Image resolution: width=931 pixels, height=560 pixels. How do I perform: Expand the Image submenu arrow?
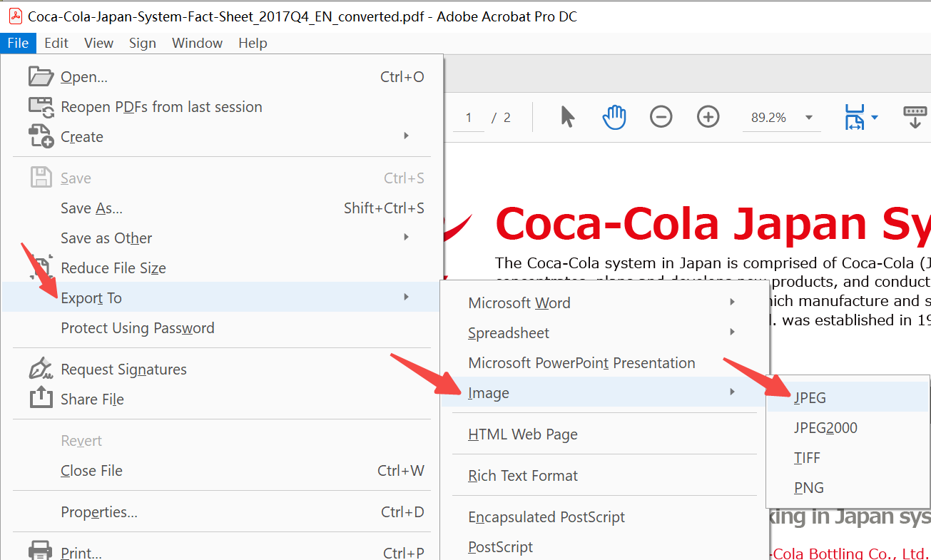[x=733, y=392]
